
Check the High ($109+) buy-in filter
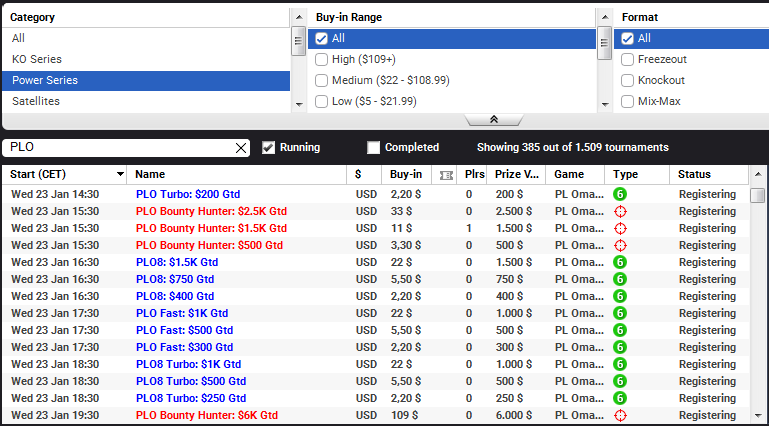pyautogui.click(x=322, y=59)
